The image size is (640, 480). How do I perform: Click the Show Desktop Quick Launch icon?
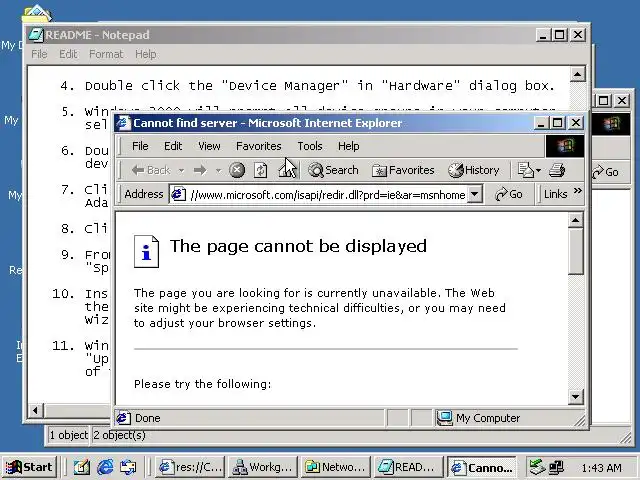pyautogui.click(x=82, y=467)
